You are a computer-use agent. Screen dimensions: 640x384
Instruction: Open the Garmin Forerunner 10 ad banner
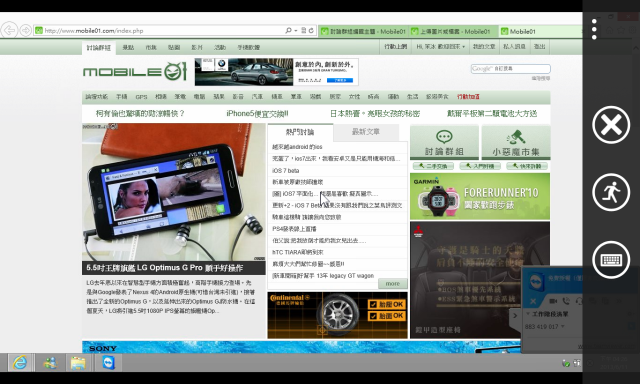480,197
